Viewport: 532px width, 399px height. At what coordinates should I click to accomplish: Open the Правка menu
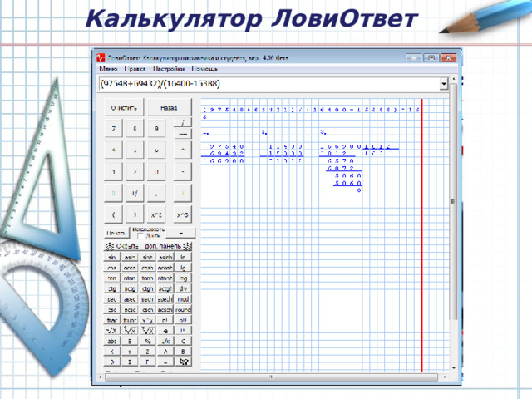tap(135, 69)
